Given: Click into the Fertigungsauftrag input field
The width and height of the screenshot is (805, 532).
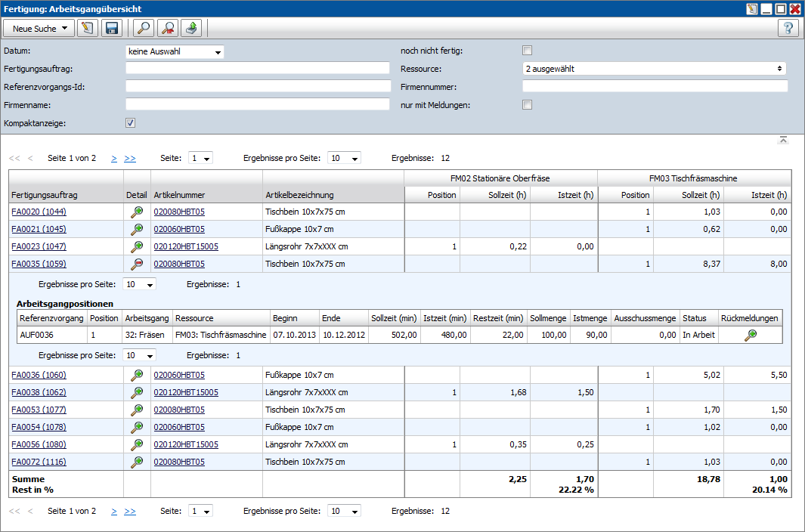Looking at the screenshot, I should [257, 69].
